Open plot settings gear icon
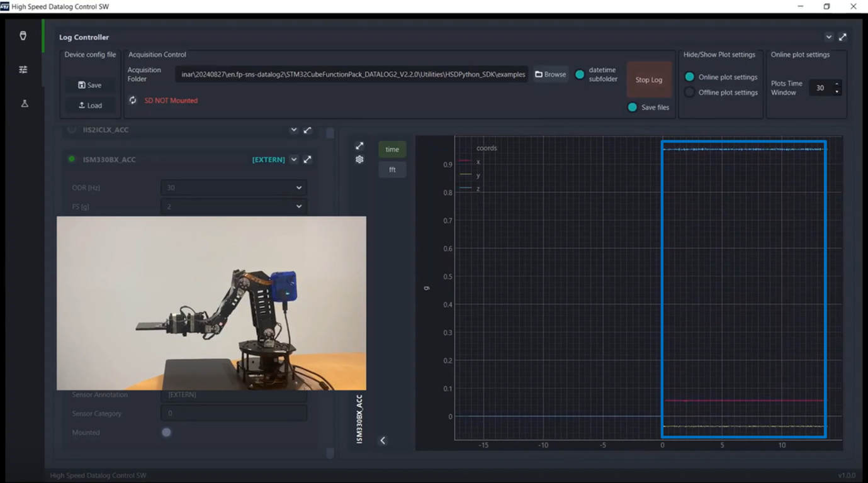This screenshot has width=868, height=483. [359, 160]
